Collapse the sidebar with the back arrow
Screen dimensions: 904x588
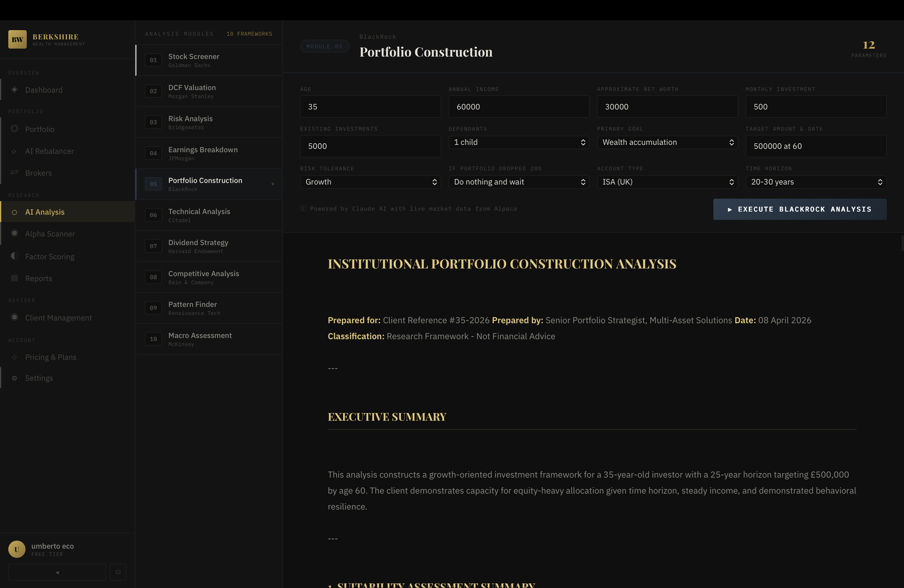pos(57,572)
